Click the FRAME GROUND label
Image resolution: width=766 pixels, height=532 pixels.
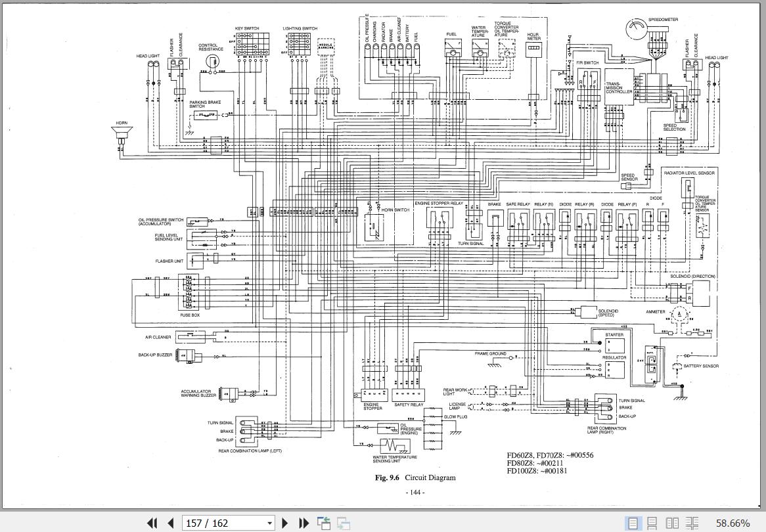491,353
